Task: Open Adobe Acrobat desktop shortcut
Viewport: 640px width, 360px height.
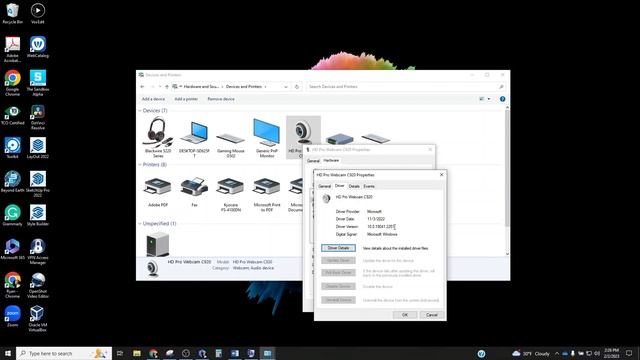Action: tap(13, 49)
